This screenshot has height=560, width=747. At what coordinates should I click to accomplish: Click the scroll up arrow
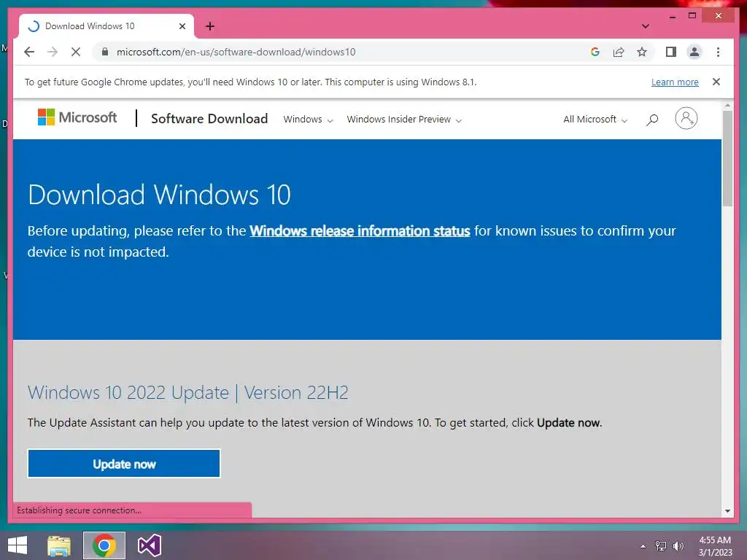tap(727, 105)
